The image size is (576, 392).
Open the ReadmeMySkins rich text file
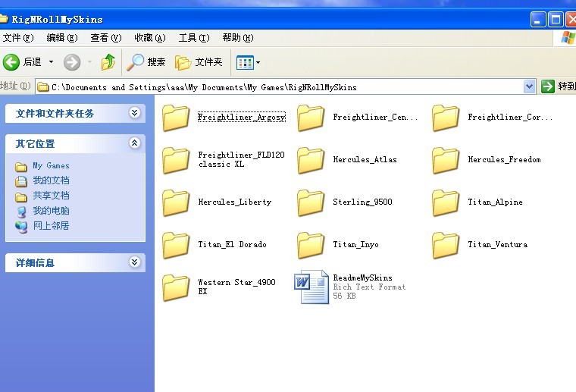311,287
